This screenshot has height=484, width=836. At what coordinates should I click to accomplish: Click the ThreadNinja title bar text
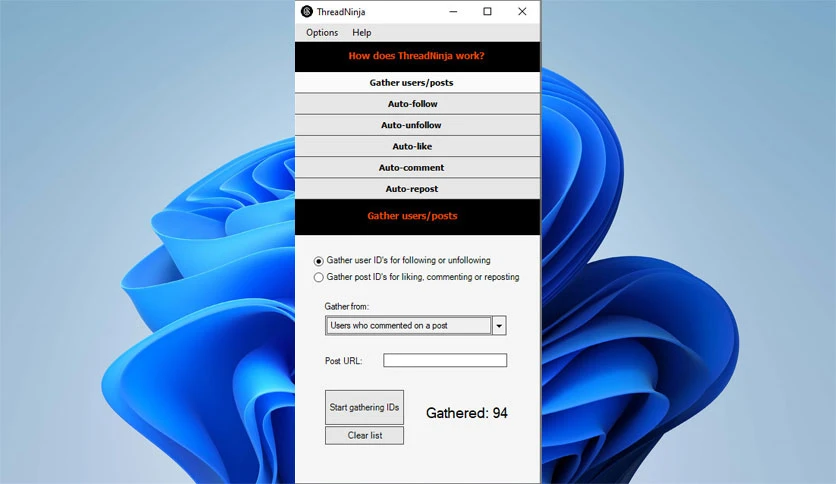pyautogui.click(x=341, y=12)
